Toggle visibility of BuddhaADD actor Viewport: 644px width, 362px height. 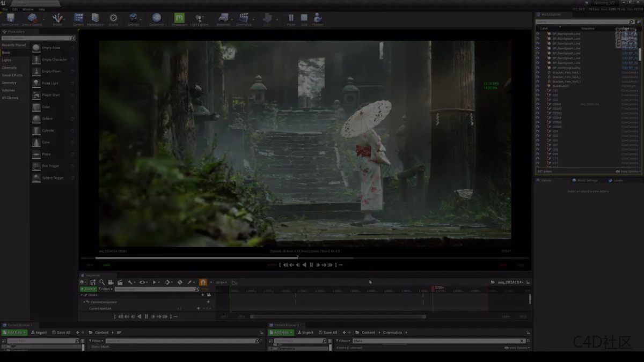click(x=538, y=86)
